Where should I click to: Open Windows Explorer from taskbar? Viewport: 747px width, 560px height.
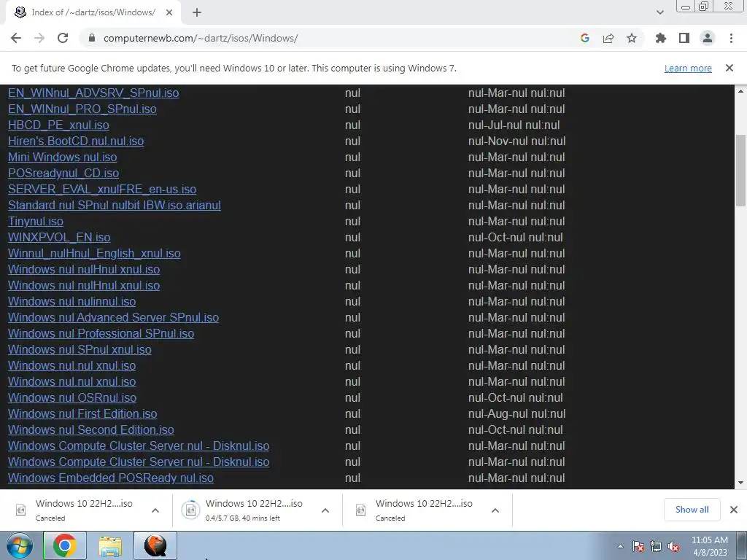(x=110, y=545)
